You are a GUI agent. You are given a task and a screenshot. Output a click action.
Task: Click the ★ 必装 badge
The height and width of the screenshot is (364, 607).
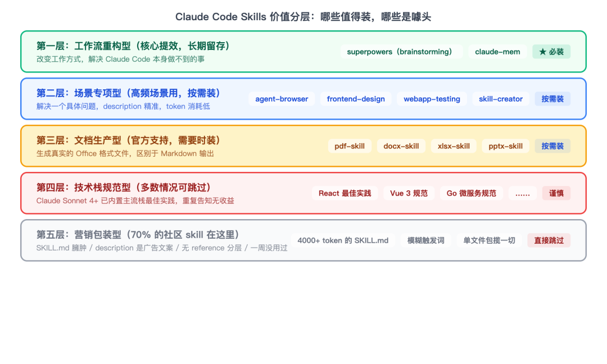click(551, 52)
